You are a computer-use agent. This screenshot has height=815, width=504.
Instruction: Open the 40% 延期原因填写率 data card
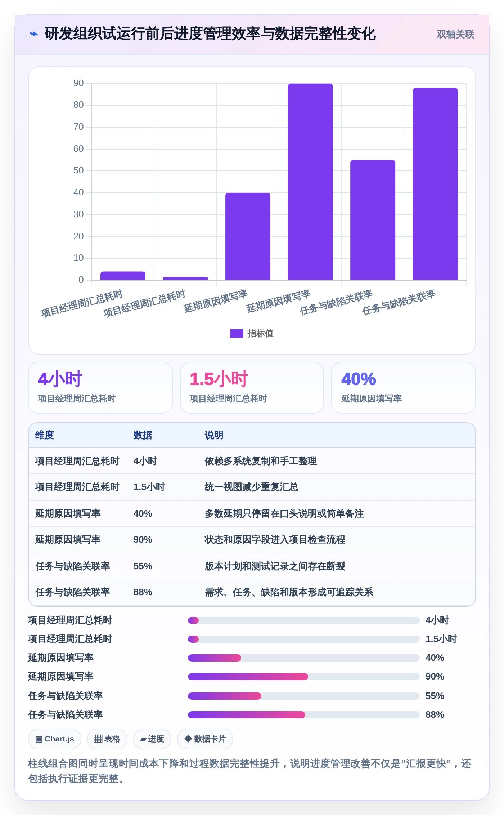[404, 388]
